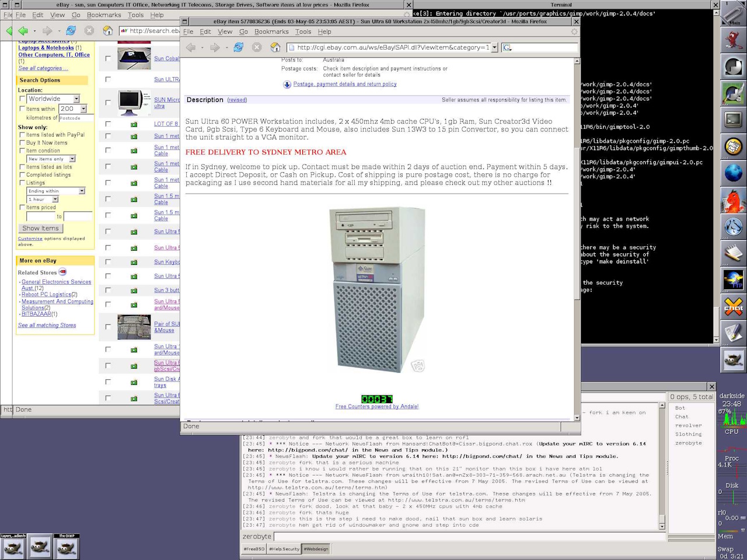The width and height of the screenshot is (747, 560).
Task: Open 'Postage, payment details and return policy' link
Action: coord(345,85)
